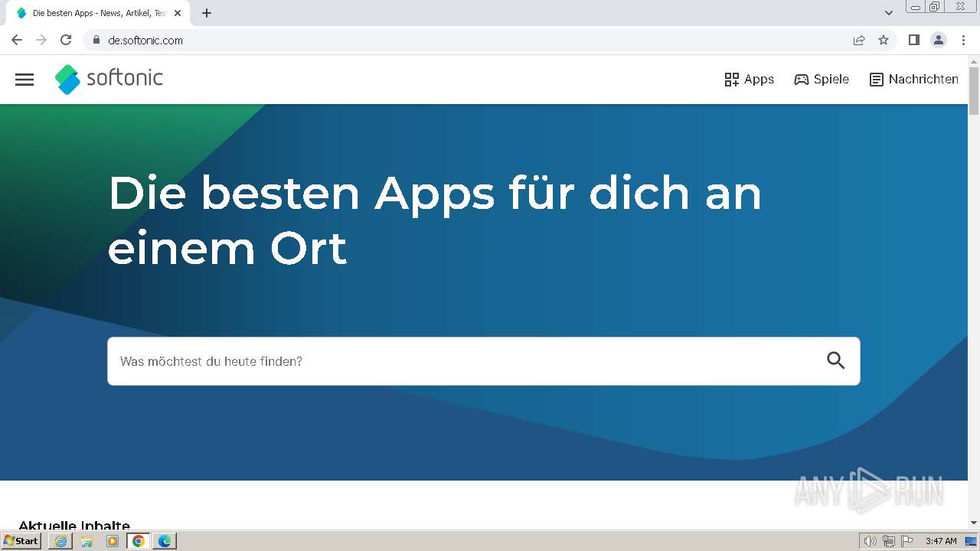Click the network tray icon
Viewport: 980px width, 551px height.
click(889, 541)
